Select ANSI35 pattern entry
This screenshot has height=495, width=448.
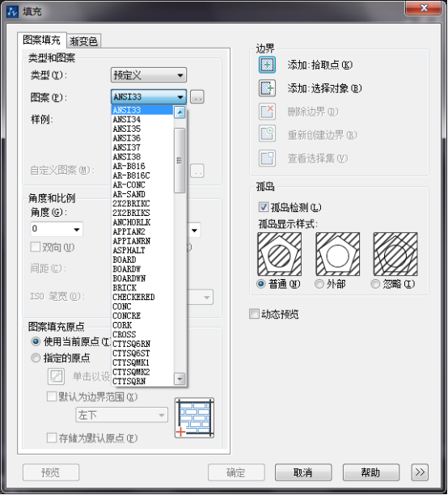[x=142, y=129]
